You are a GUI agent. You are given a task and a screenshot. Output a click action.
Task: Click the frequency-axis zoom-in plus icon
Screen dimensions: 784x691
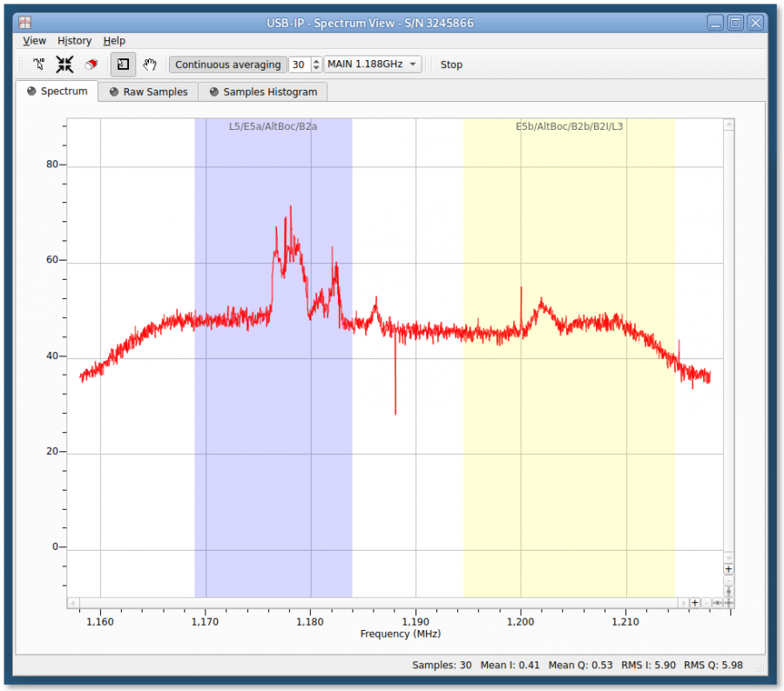(x=695, y=602)
